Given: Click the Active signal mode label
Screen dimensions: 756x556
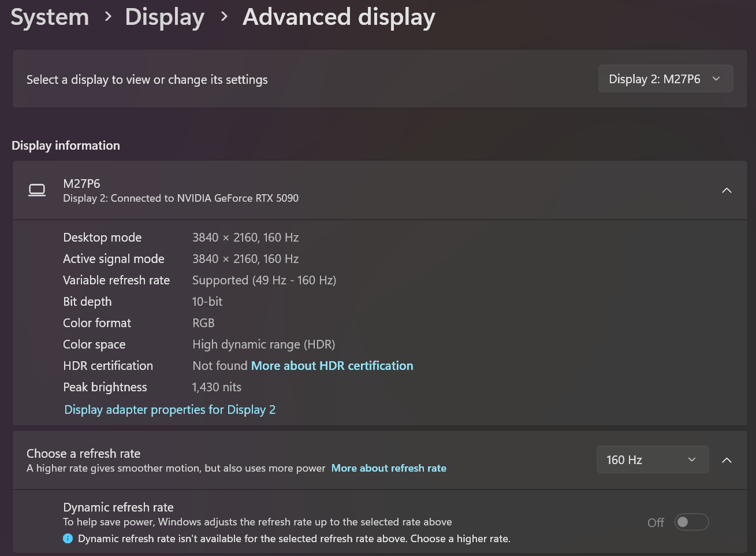Looking at the screenshot, I should (114, 259).
